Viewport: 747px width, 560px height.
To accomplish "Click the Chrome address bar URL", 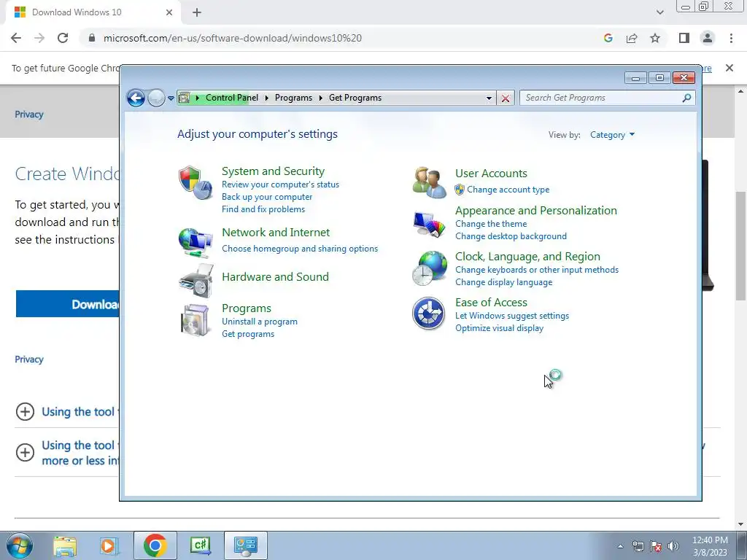I will pyautogui.click(x=233, y=38).
